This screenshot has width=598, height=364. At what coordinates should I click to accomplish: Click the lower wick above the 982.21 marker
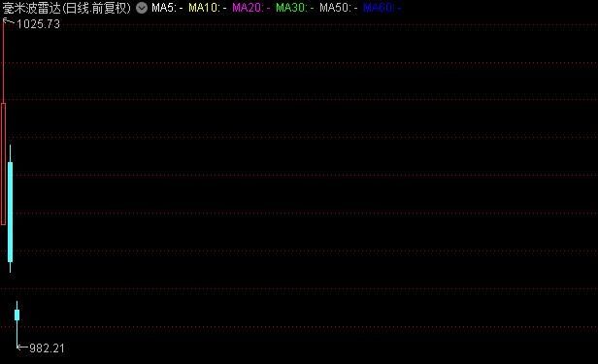coord(17,334)
